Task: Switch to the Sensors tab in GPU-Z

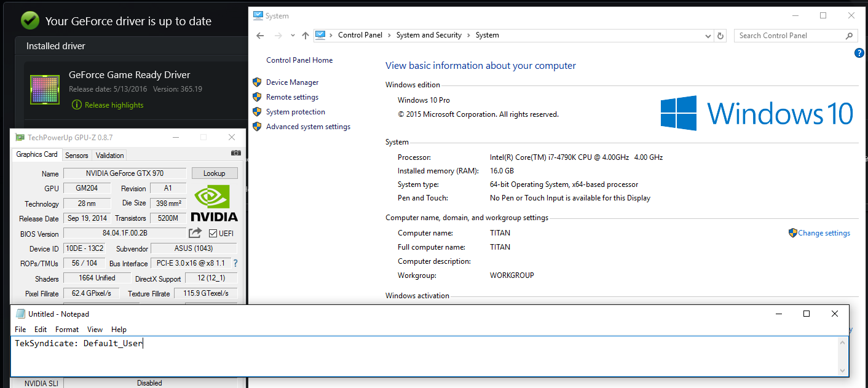Action: click(76, 154)
